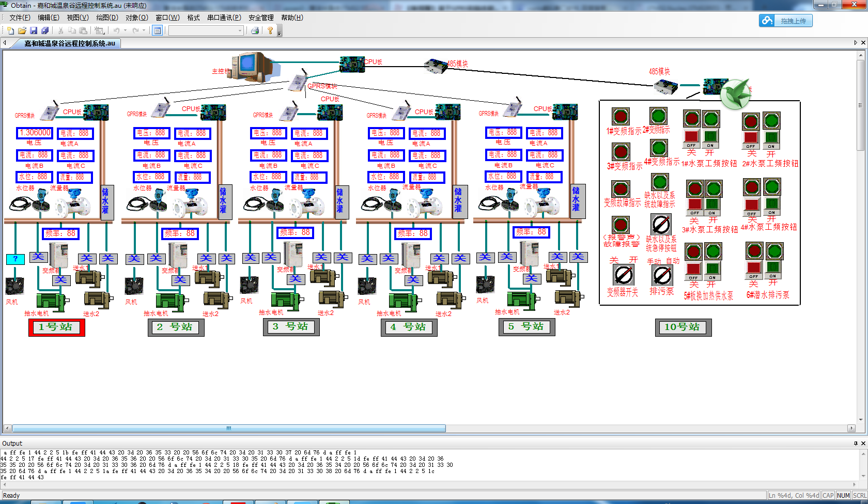868x504 pixels.
Task: Click the Redo arrow icon
Action: [x=135, y=30]
